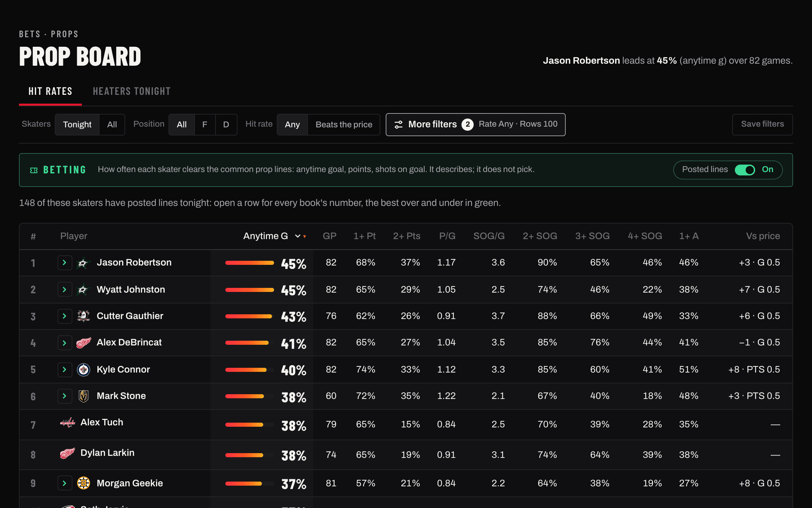Open the Anytime G column dropdown
The image size is (812, 508).
(298, 236)
